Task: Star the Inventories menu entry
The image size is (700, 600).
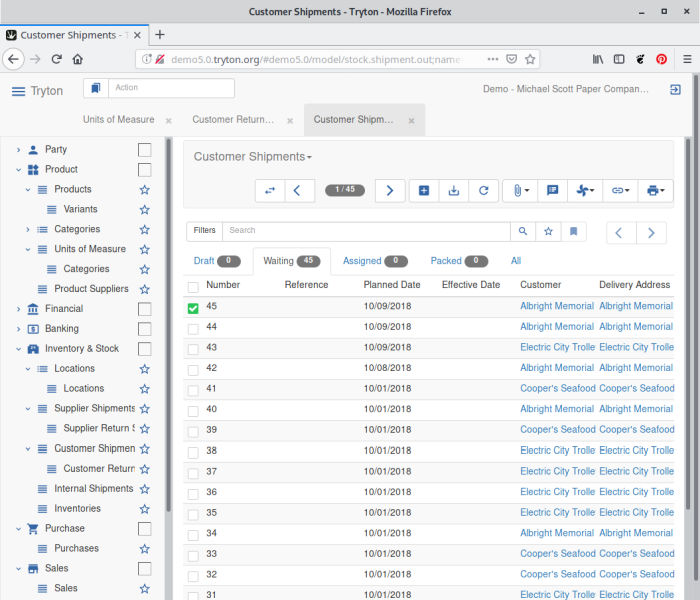Action: [144, 509]
